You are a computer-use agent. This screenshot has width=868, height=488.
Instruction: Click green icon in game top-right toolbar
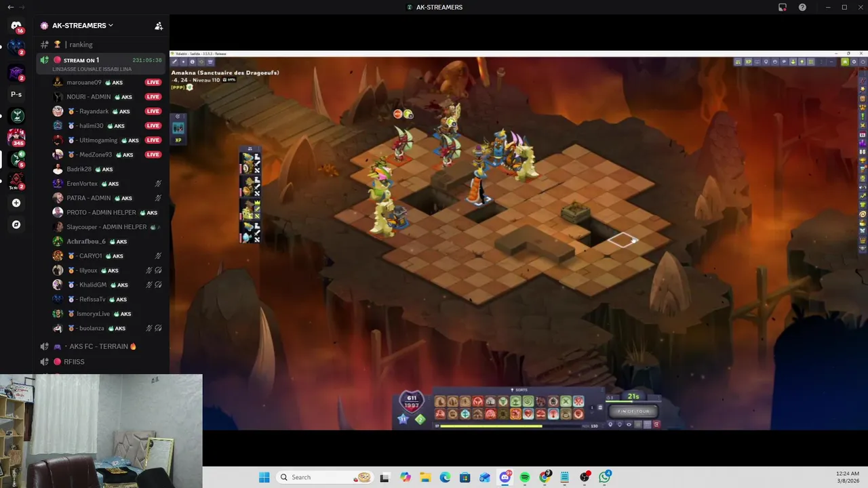pyautogui.click(x=845, y=62)
